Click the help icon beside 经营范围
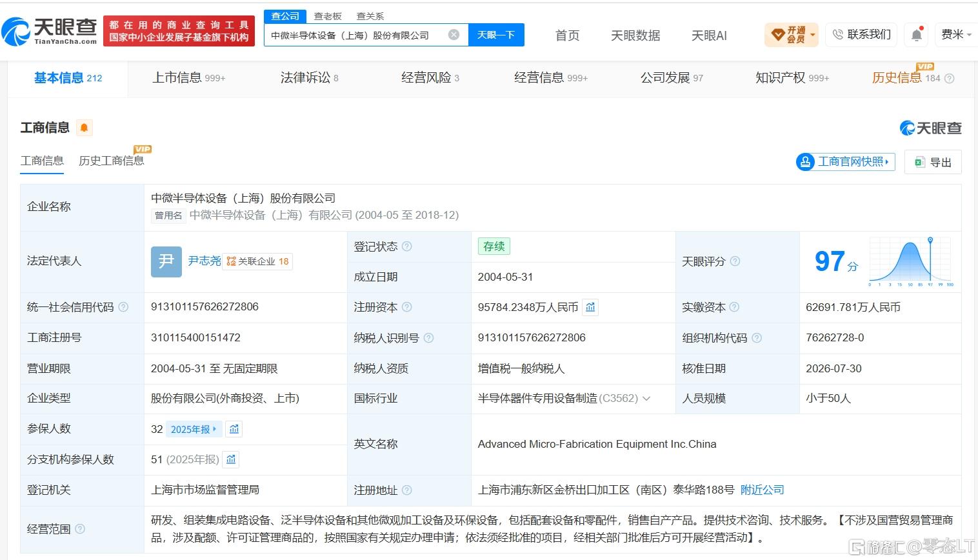The image size is (978, 560). point(79,529)
